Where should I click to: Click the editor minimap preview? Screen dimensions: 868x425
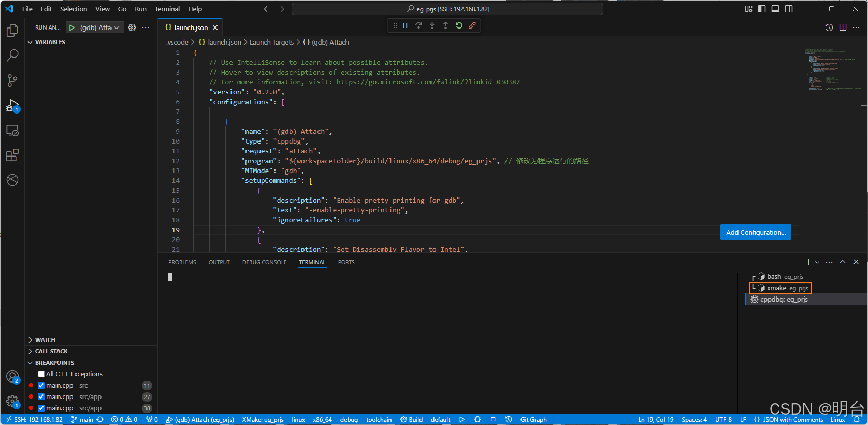(831, 70)
